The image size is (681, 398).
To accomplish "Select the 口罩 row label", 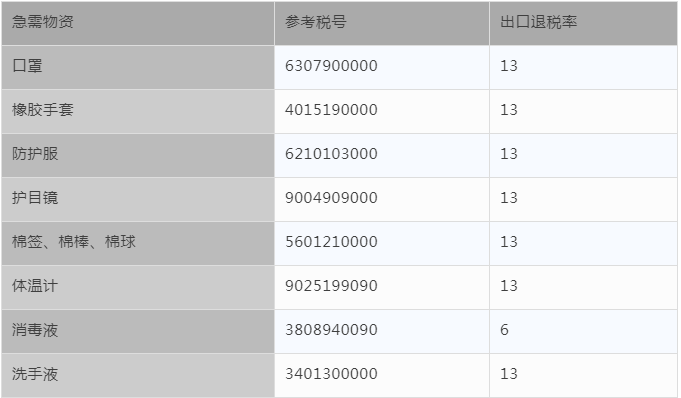I will tap(138, 67).
